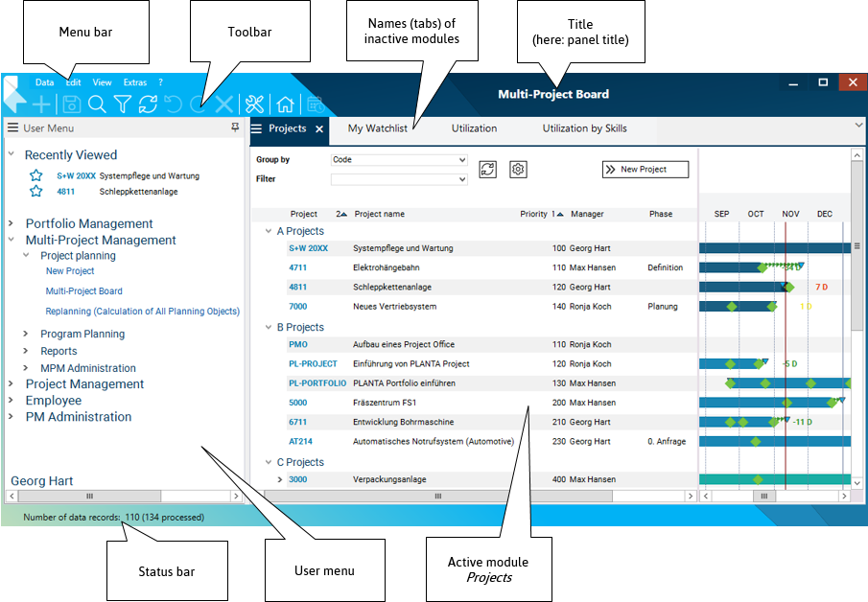This screenshot has height=602, width=868.
Task: Click the New Project button
Action: click(645, 170)
